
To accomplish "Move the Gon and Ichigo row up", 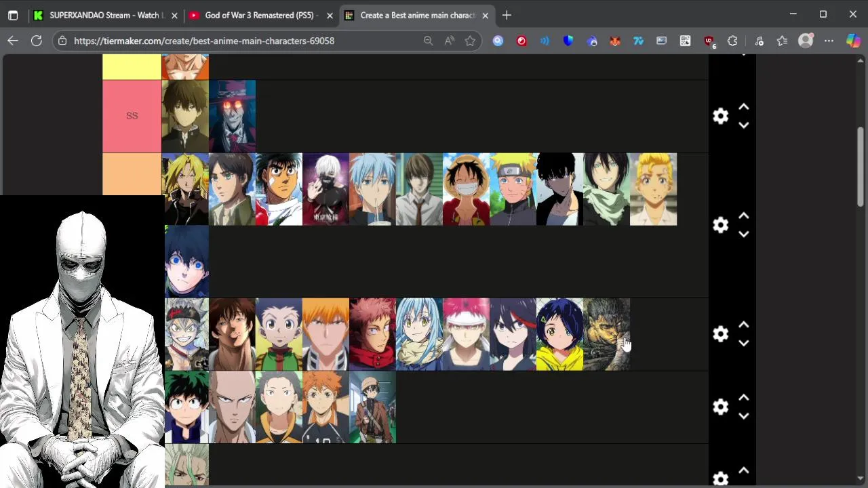I will pos(743,325).
